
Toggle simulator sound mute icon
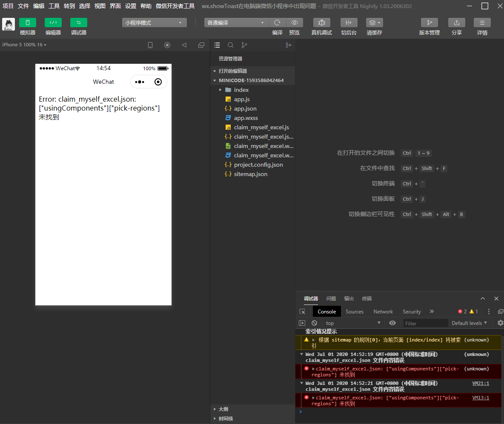tap(184, 45)
